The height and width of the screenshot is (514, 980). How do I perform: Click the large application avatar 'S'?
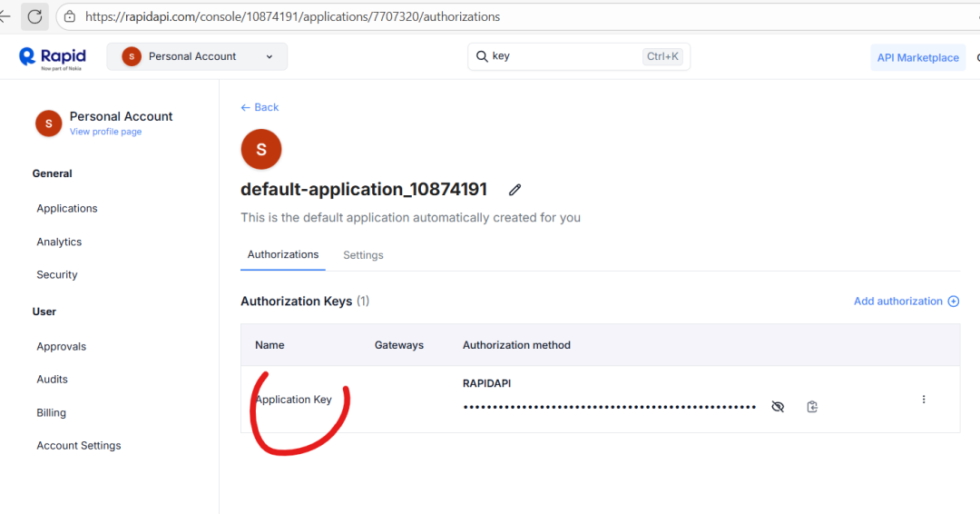261,150
